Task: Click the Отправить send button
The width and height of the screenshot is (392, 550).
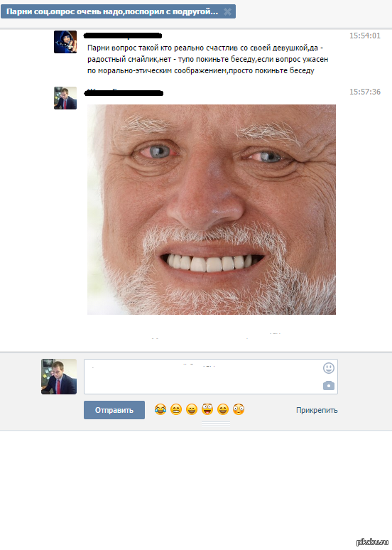Action: (x=114, y=410)
